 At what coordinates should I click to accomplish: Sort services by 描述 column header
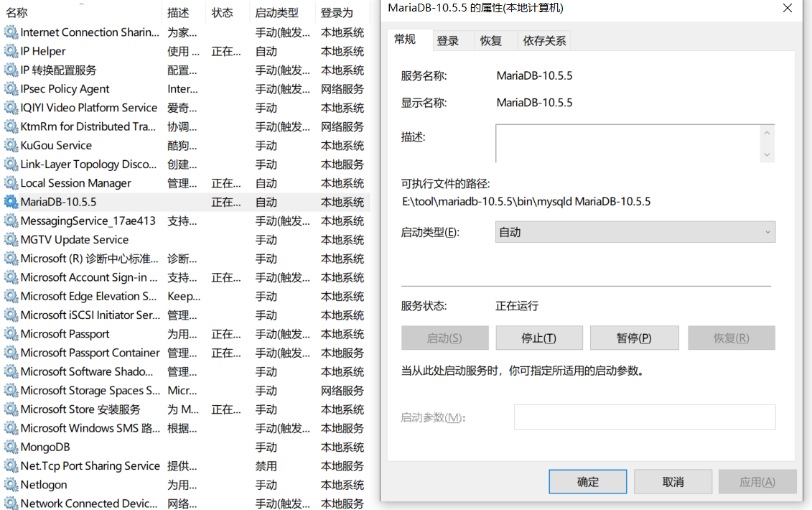pyautogui.click(x=183, y=12)
